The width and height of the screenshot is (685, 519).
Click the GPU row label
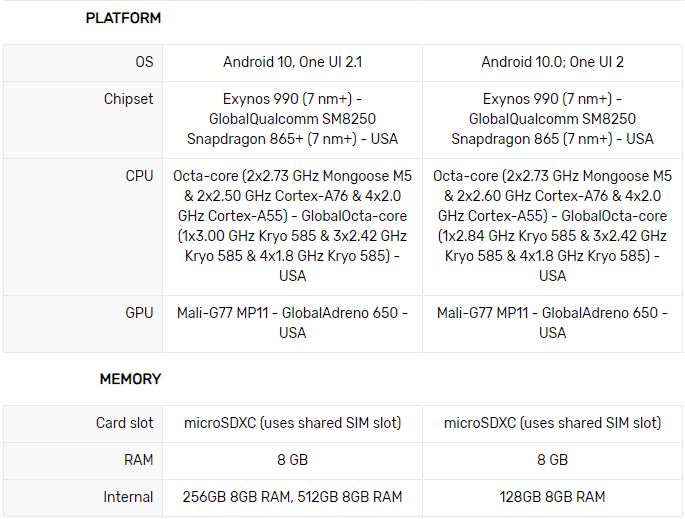coord(139,313)
